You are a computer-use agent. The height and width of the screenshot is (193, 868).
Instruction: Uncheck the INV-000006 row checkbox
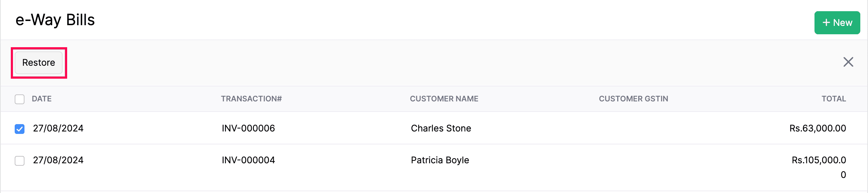point(20,129)
